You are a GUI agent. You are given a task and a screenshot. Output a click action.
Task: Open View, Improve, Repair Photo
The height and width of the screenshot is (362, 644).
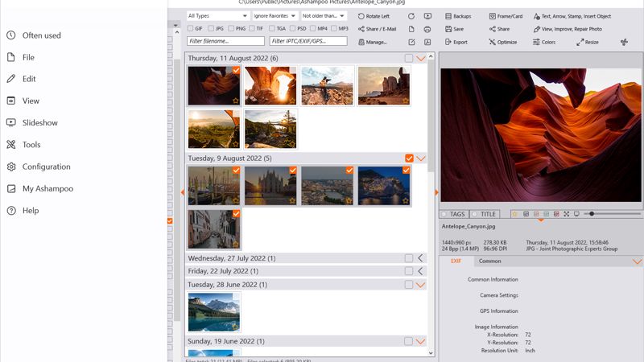[568, 29]
